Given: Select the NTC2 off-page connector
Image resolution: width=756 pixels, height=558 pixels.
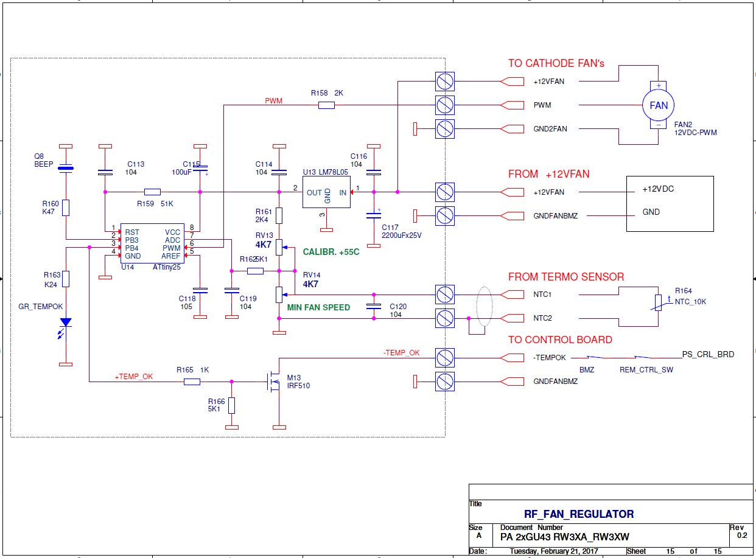Looking at the screenshot, I should click(x=512, y=318).
